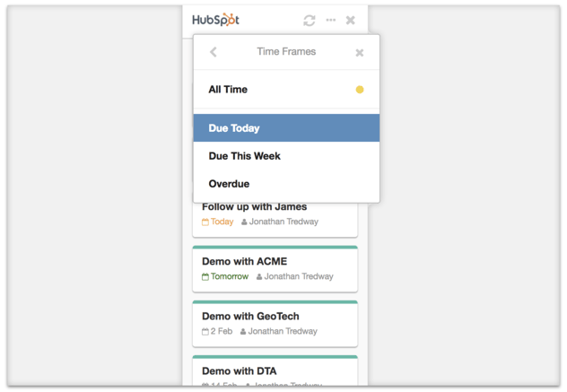567x392 pixels.
Task: Open the three-dot more options menu
Action: tap(331, 20)
